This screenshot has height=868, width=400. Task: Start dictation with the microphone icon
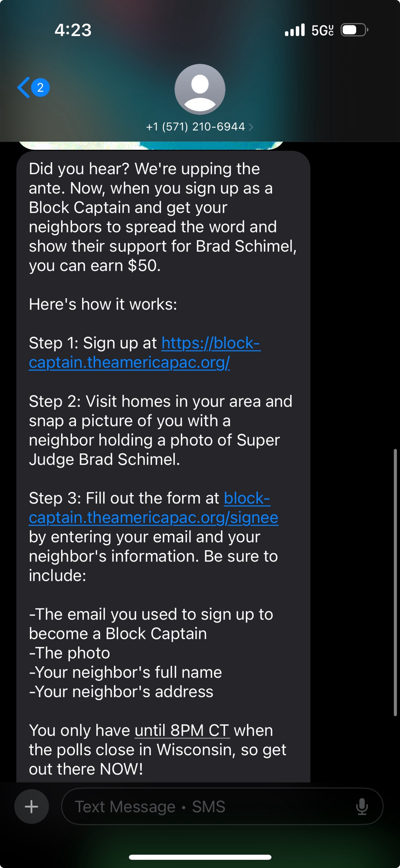pos(362,807)
